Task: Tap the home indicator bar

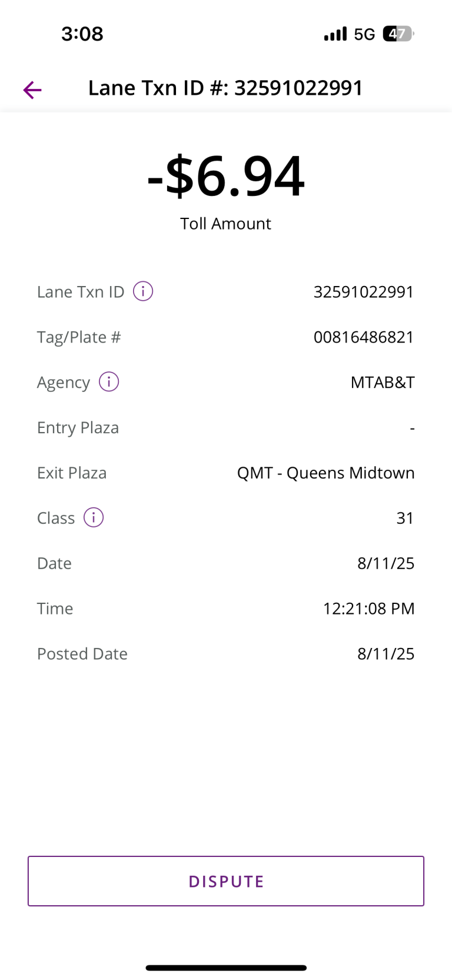Action: (x=226, y=968)
